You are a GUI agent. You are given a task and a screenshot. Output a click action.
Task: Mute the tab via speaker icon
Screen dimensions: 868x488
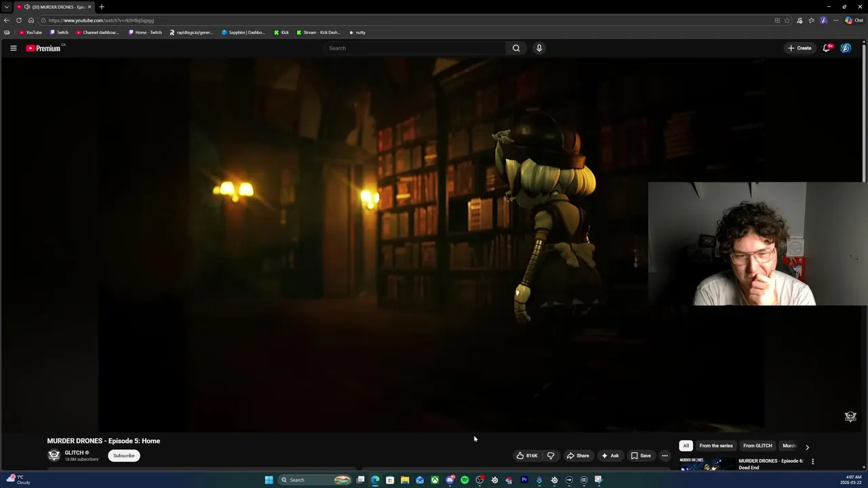click(27, 7)
